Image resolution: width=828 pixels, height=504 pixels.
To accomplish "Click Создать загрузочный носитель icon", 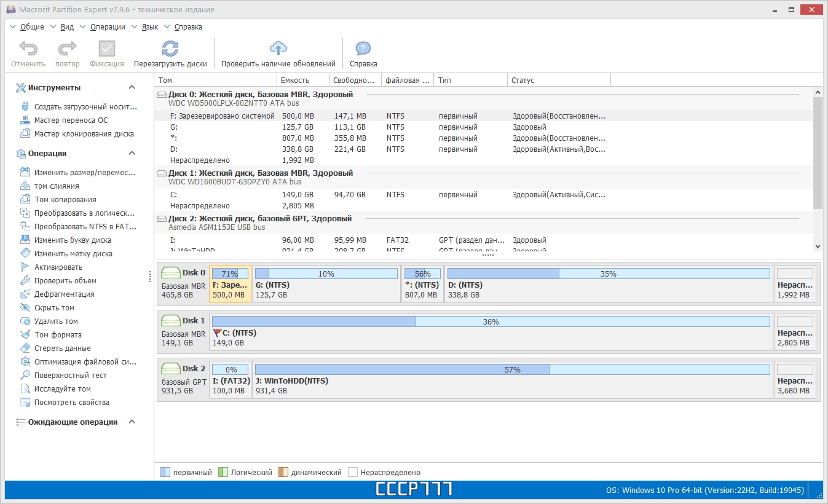I will 25,106.
